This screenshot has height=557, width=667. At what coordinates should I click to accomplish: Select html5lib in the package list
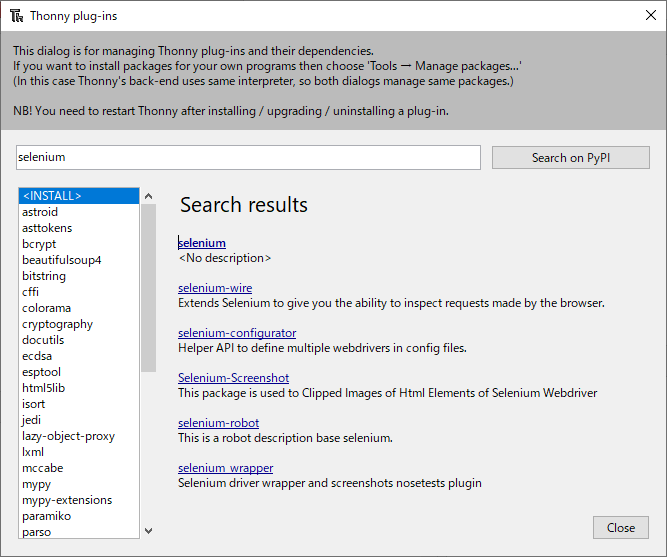coord(79,388)
